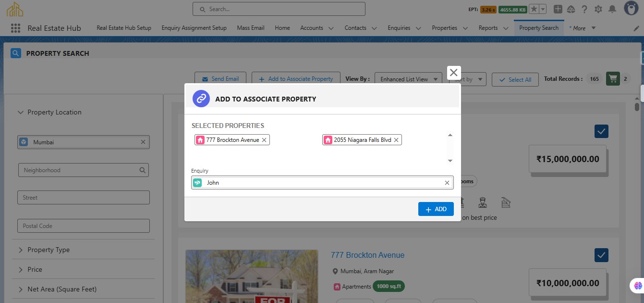Click the ADD button in dialog
Viewport: 644px width, 303px height.
pyautogui.click(x=436, y=209)
